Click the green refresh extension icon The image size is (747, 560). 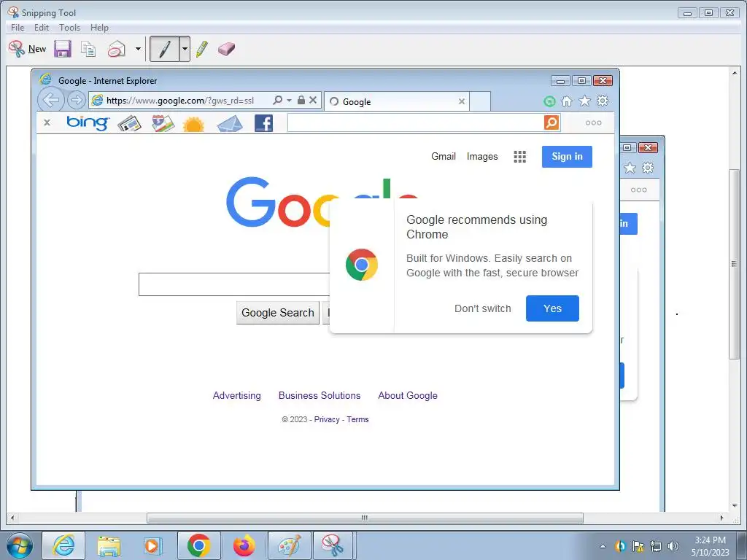coord(549,101)
